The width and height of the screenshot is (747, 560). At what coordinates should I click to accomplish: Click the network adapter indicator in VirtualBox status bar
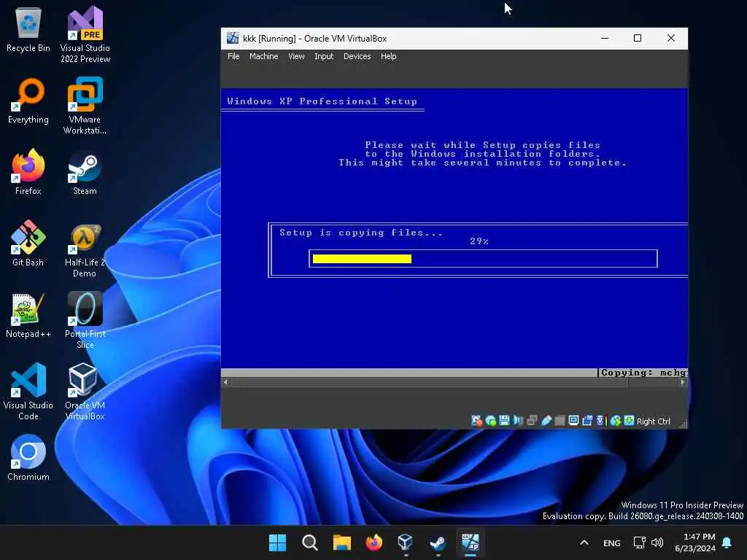[x=532, y=421]
